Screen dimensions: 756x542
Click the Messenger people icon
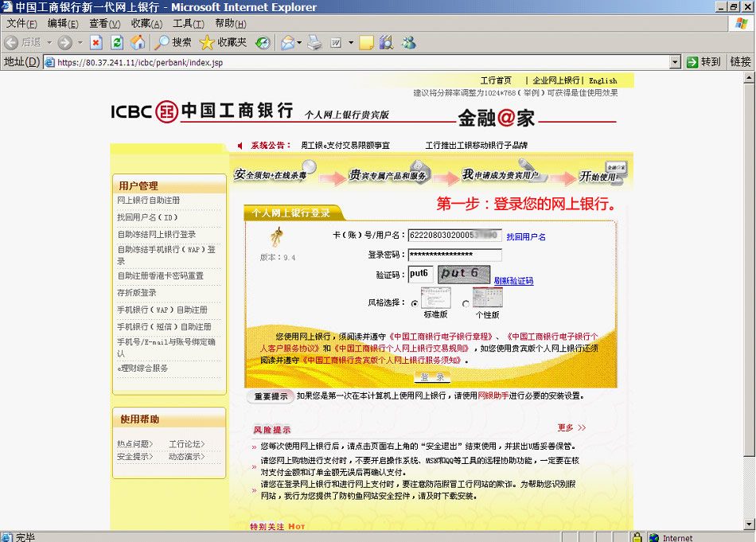pyautogui.click(x=409, y=43)
